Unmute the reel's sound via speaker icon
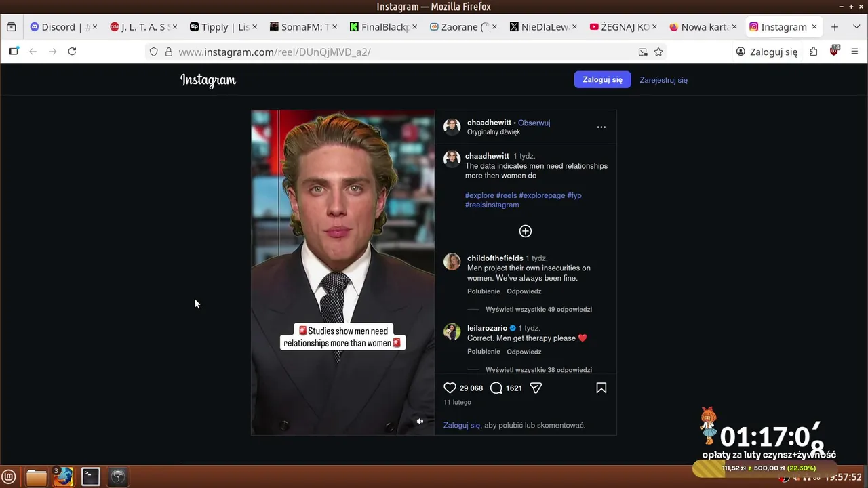 420,421
